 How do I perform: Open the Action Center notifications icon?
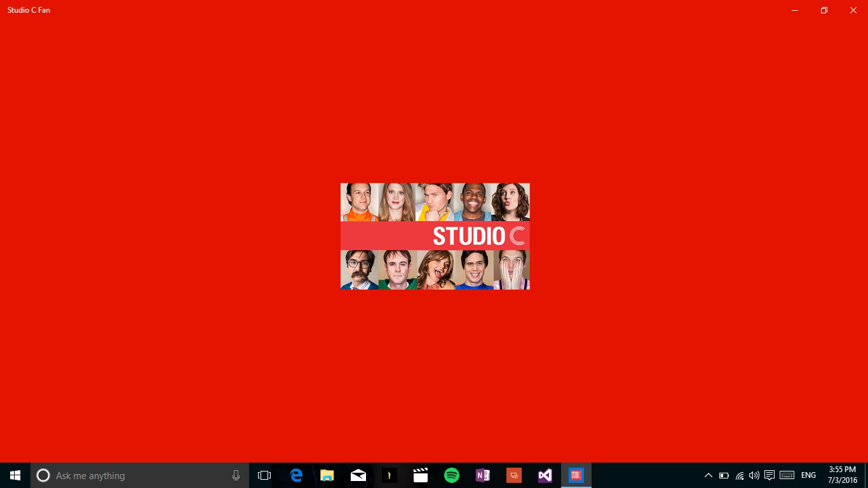[770, 475]
